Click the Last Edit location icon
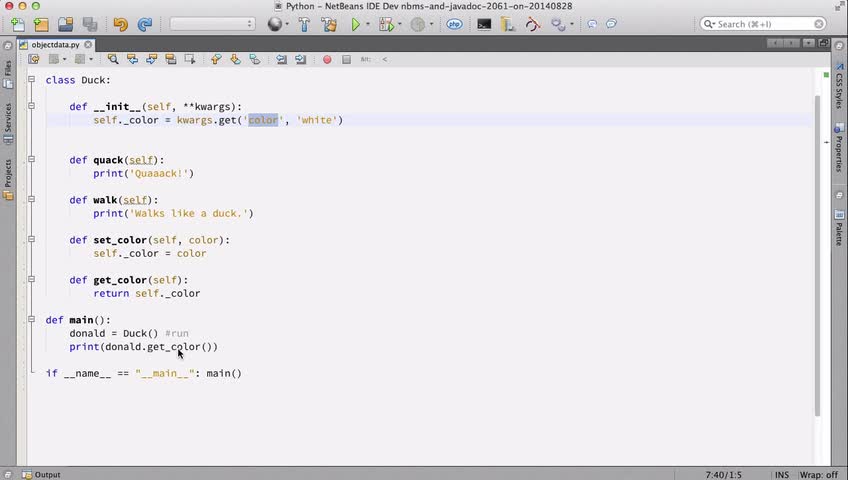Viewport: 848px width, 480px height. [34, 59]
